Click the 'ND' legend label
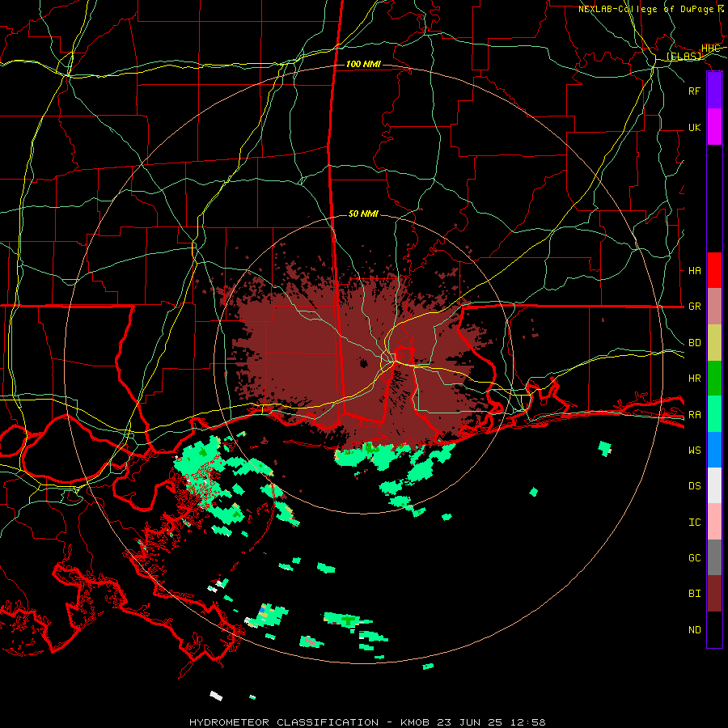 coord(694,629)
